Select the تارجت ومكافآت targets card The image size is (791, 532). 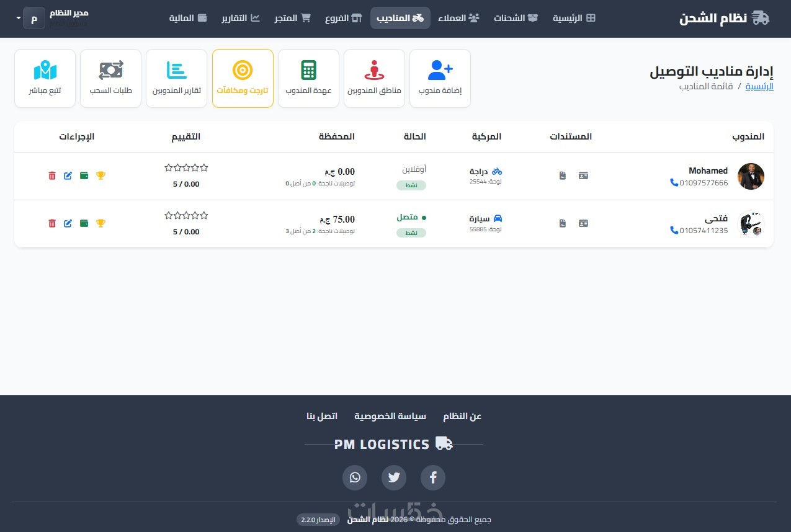[x=243, y=78]
